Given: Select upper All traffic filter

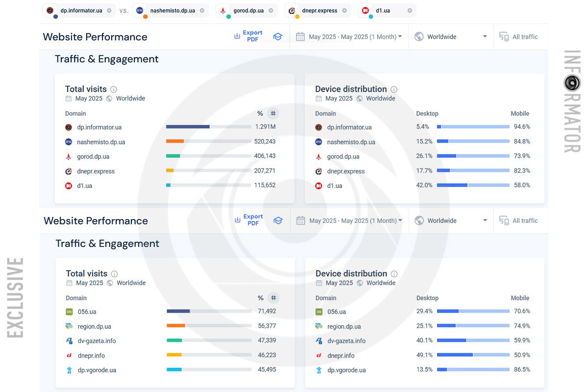Looking at the screenshot, I should [x=518, y=37].
